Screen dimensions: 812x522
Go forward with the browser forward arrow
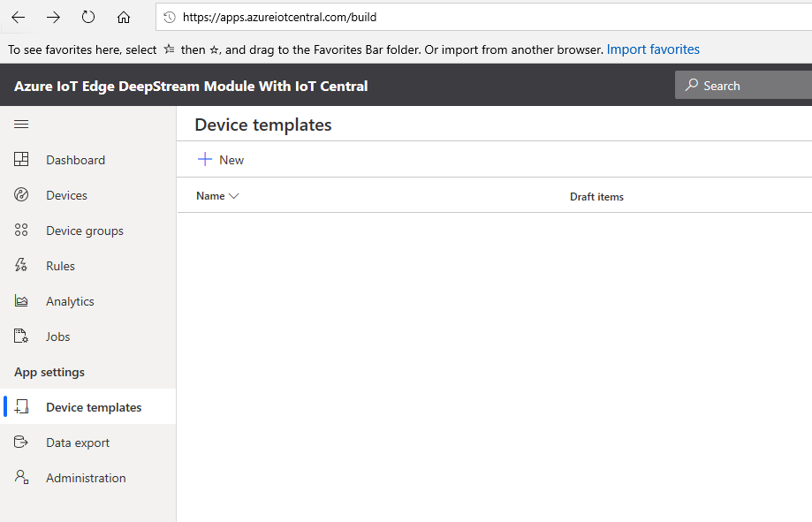pos(53,17)
